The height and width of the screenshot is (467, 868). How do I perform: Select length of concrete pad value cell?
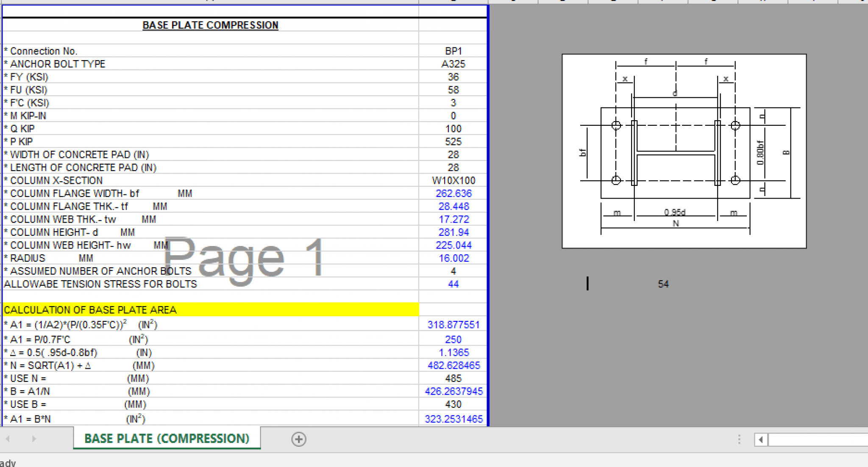(453, 167)
